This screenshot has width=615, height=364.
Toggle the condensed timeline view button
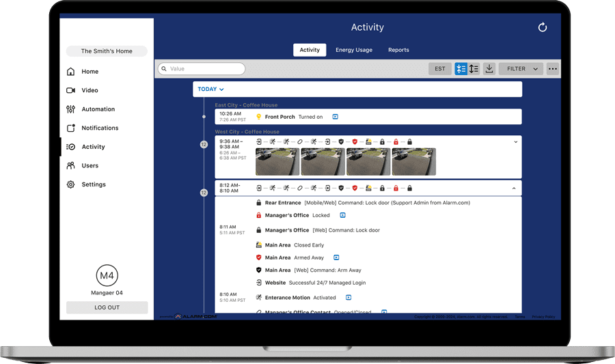click(461, 69)
